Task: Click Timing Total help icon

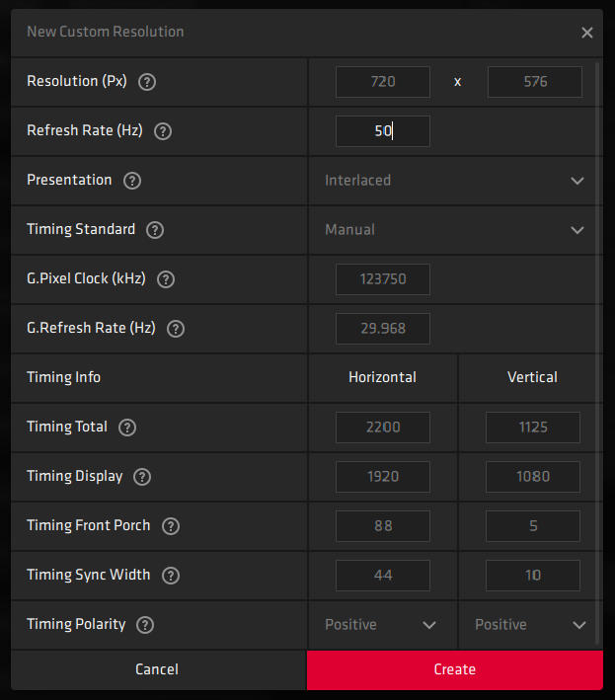Action: 127,428
